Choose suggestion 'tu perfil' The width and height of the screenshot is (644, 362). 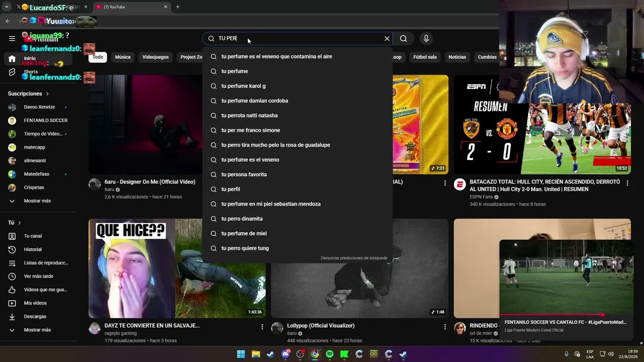[297, 190]
